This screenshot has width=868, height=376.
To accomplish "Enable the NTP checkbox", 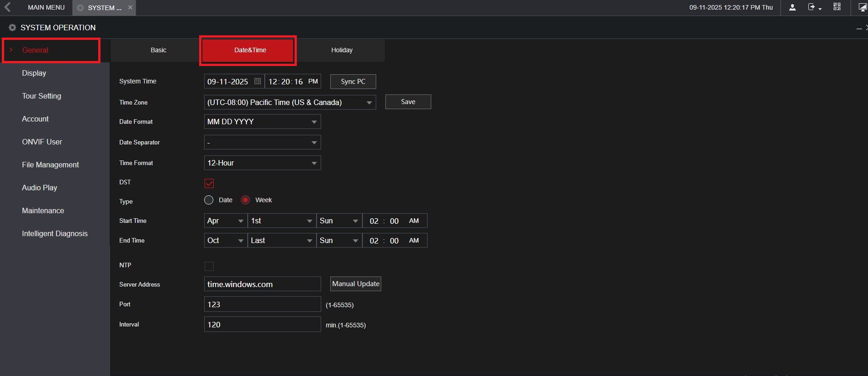I will coord(209,266).
